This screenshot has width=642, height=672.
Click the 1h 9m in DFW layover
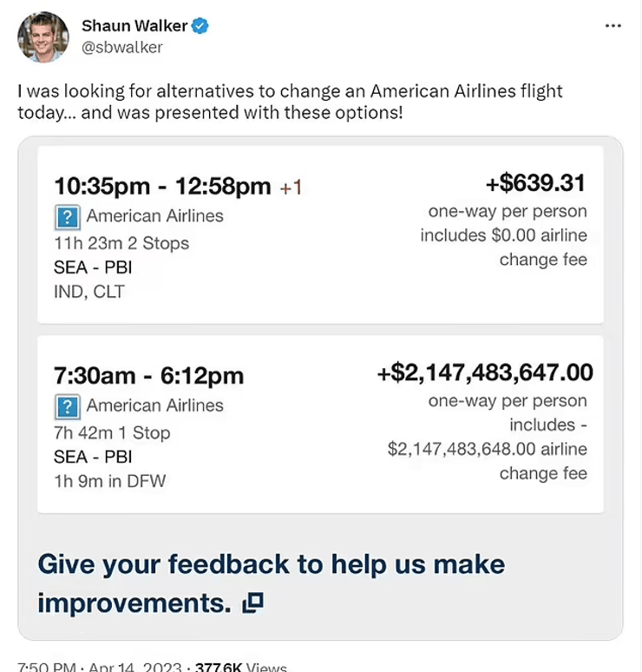[x=109, y=481]
